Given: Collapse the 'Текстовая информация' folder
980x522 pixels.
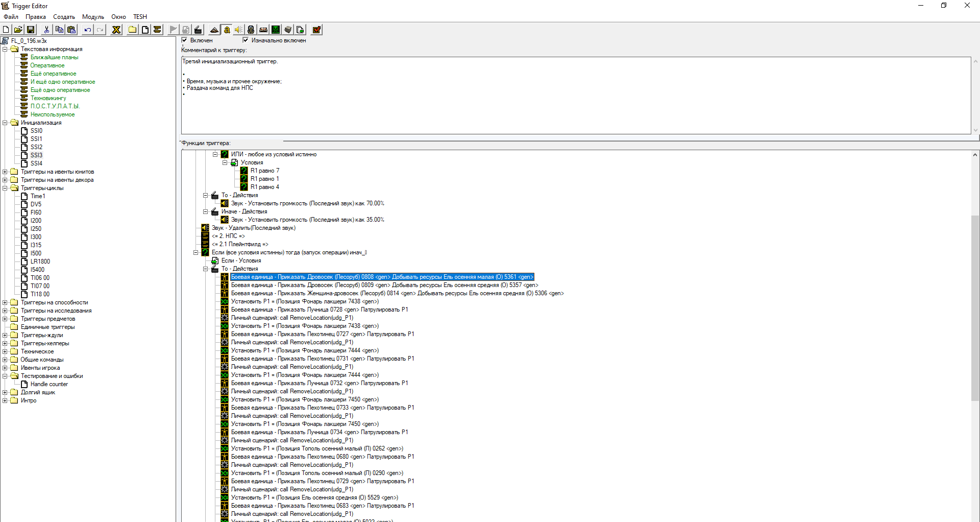Looking at the screenshot, I should coord(5,49).
